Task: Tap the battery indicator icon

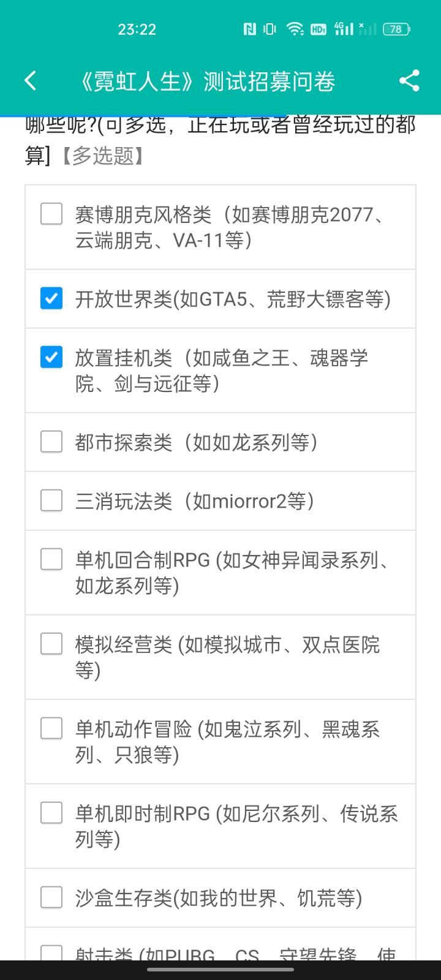Action: (x=396, y=29)
